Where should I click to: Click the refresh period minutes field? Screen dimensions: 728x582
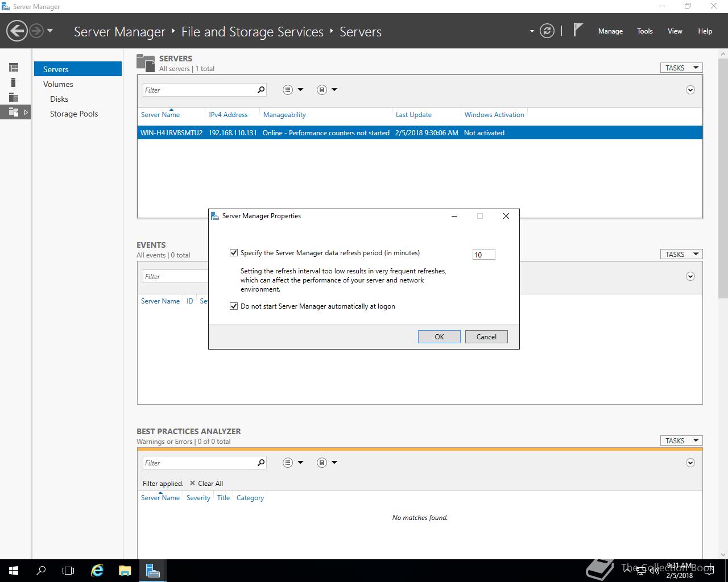tap(483, 255)
